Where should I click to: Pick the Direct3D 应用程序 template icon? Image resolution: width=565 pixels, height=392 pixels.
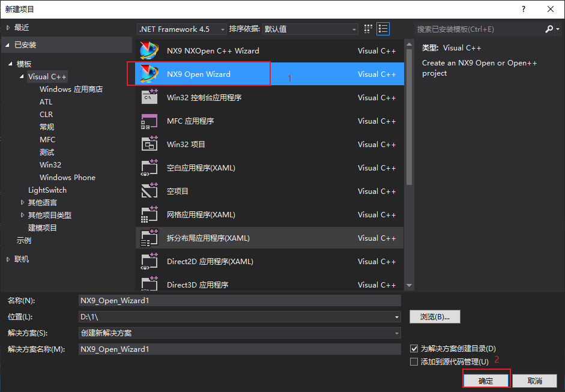149,284
